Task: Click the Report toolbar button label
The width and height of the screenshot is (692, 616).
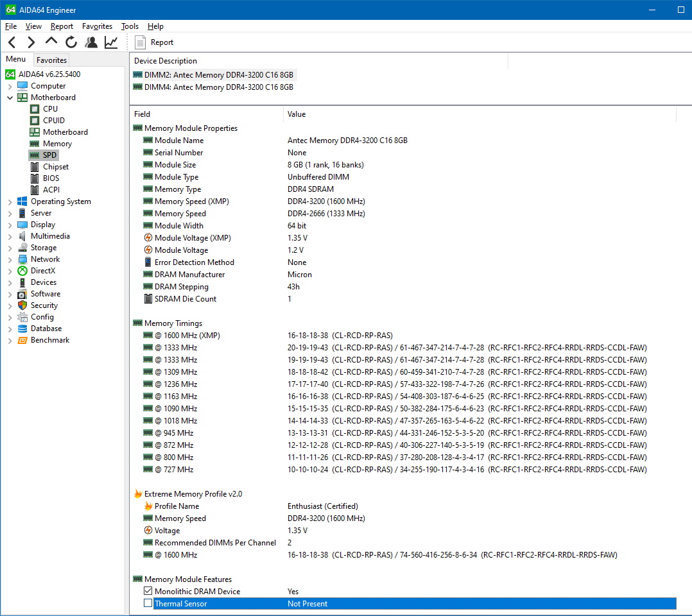Action: click(162, 42)
